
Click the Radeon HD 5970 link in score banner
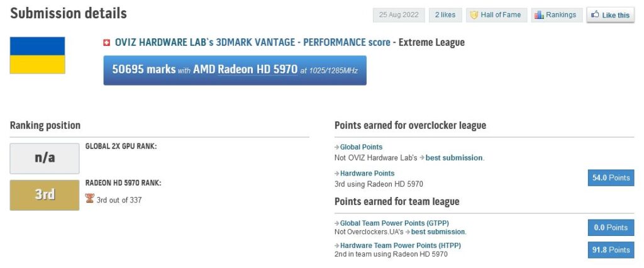click(257, 70)
